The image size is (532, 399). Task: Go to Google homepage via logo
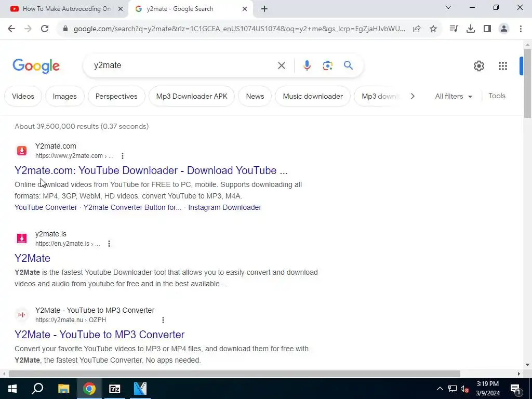pos(36,66)
